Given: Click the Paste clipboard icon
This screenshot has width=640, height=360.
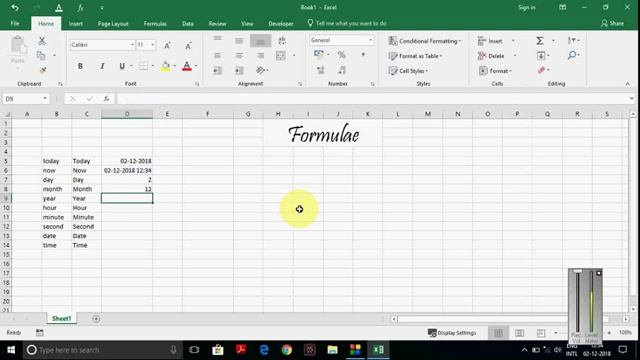Looking at the screenshot, I should pos(18,45).
